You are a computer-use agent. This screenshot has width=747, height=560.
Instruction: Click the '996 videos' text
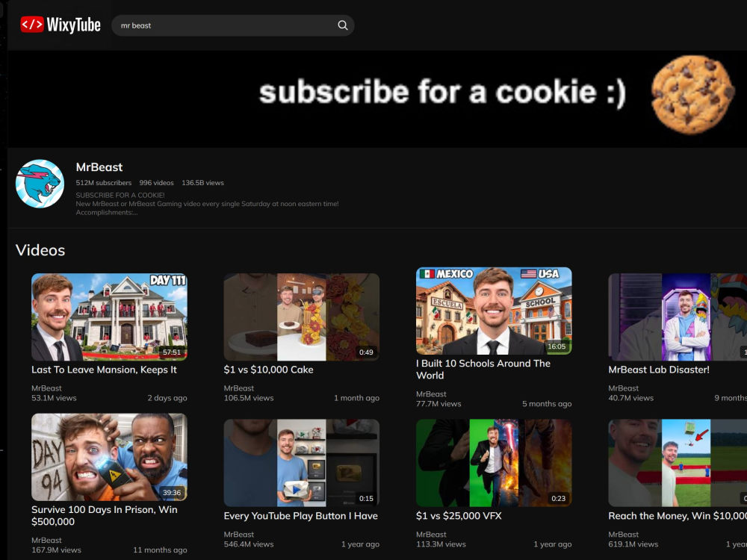[x=156, y=183]
